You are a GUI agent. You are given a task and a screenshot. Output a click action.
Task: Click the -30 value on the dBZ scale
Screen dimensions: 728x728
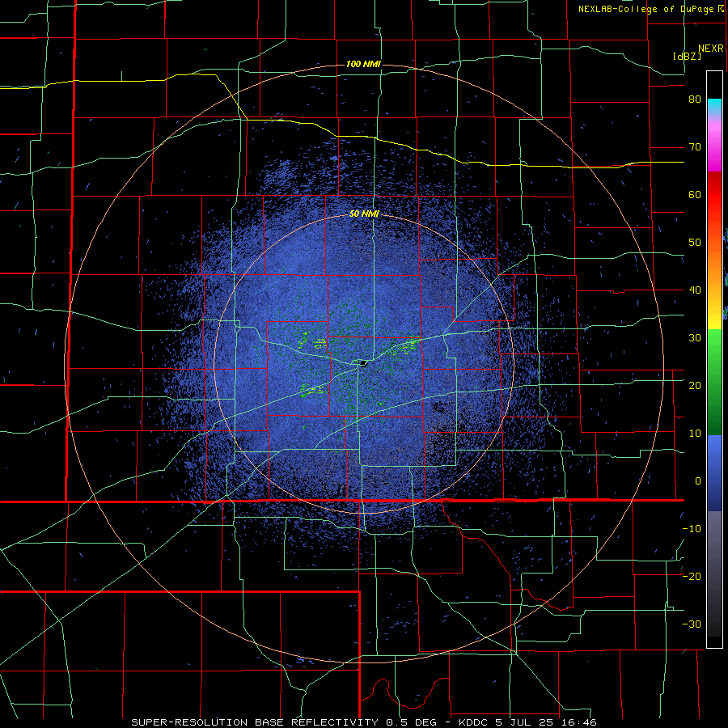click(692, 624)
